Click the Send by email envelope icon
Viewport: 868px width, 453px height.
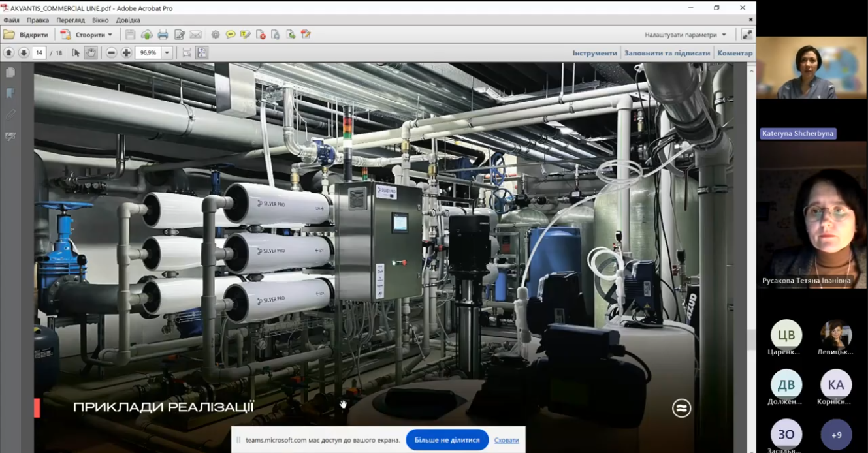pyautogui.click(x=195, y=35)
